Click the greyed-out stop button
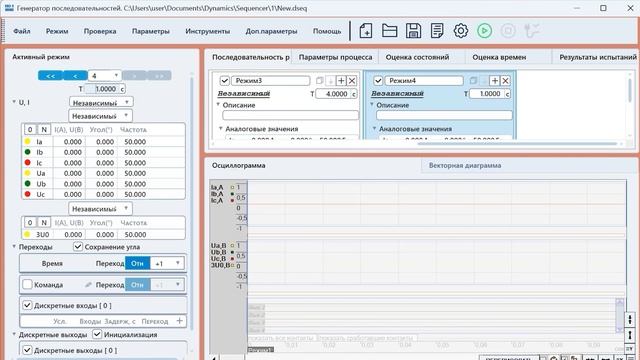 508,31
